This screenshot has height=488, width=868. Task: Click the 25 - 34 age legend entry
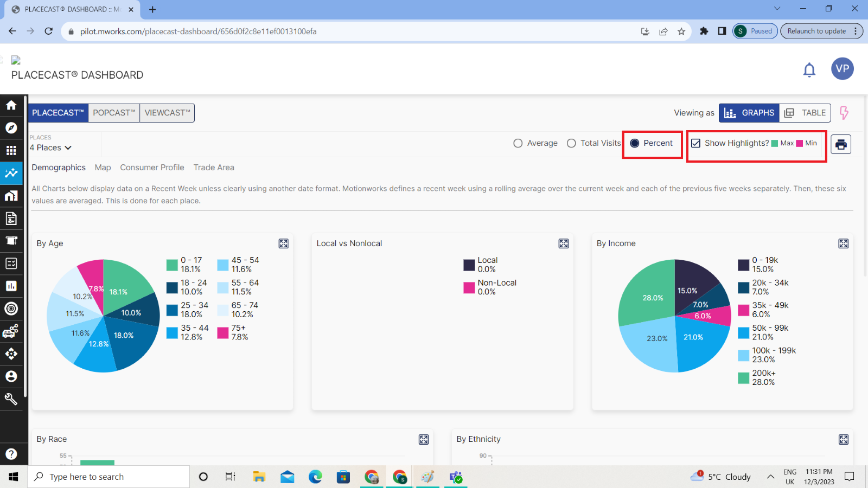click(188, 310)
